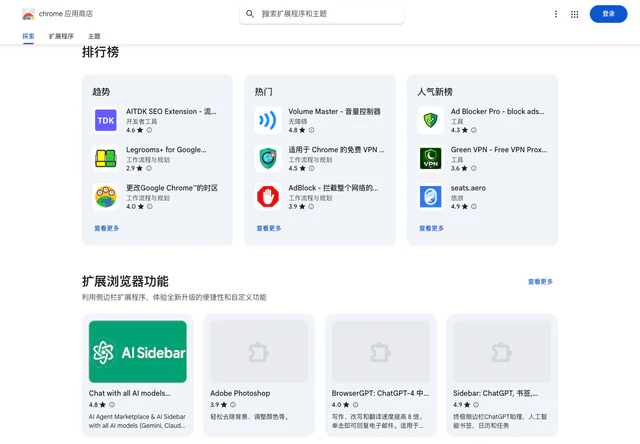This screenshot has height=444, width=640.
Task: Open the Adobe Photoshop placeholder thumbnail
Action: [x=259, y=352]
